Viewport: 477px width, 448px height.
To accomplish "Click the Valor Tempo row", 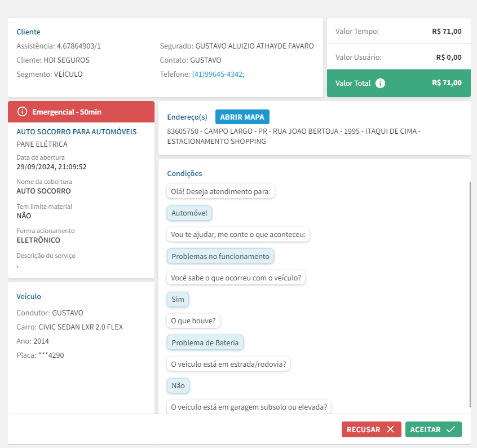I will [398, 32].
